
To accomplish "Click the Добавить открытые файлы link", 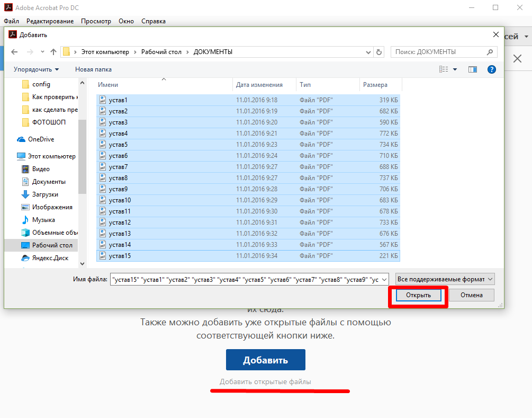I will click(x=265, y=381).
